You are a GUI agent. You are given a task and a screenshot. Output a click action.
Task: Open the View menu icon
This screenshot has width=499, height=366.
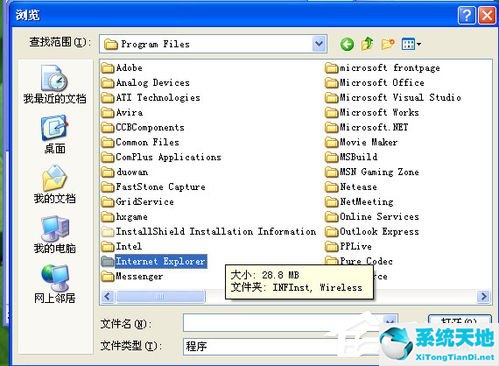click(411, 44)
